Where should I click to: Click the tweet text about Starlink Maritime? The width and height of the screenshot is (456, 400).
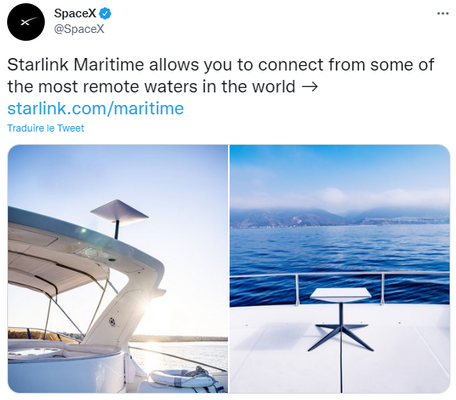click(x=220, y=76)
